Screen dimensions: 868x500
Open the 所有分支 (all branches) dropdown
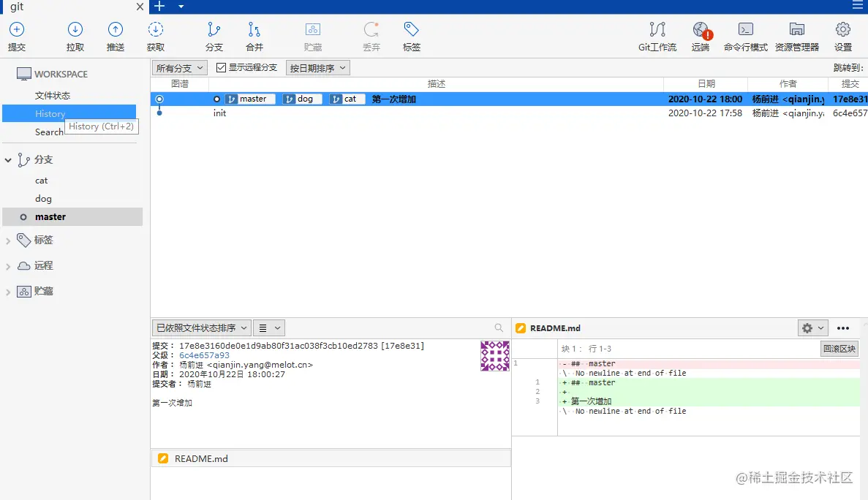180,68
